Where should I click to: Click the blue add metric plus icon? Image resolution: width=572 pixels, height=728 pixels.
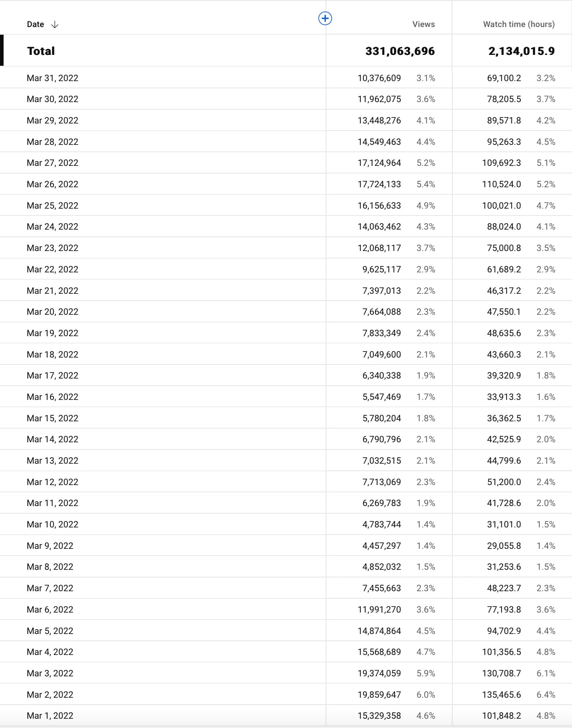(x=325, y=18)
